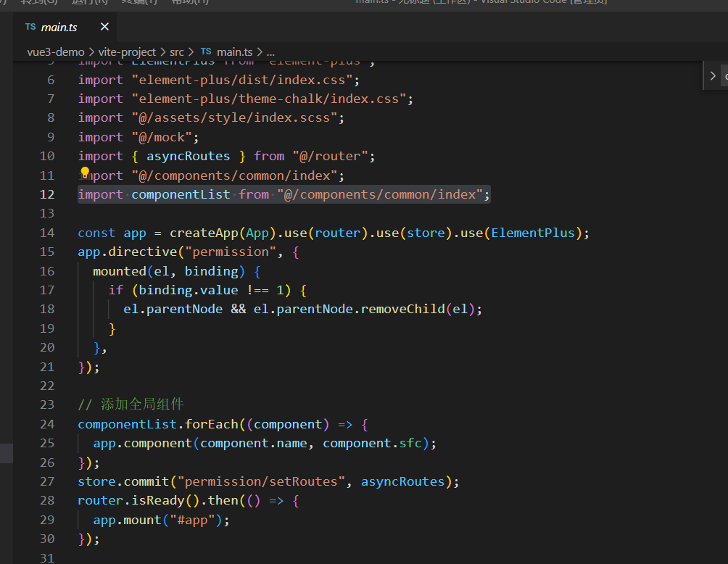This screenshot has width=728, height=564.
Task: Place cursor on createApp in line 14
Action: (x=203, y=233)
